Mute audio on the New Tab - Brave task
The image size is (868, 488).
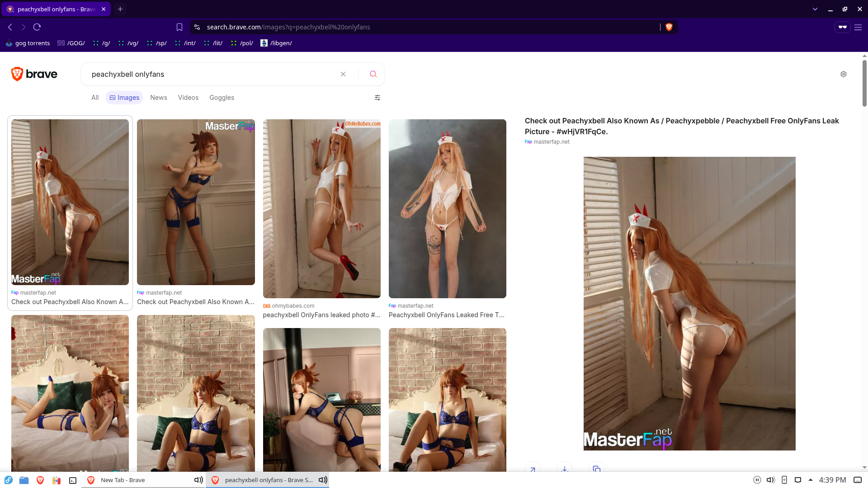(198, 480)
